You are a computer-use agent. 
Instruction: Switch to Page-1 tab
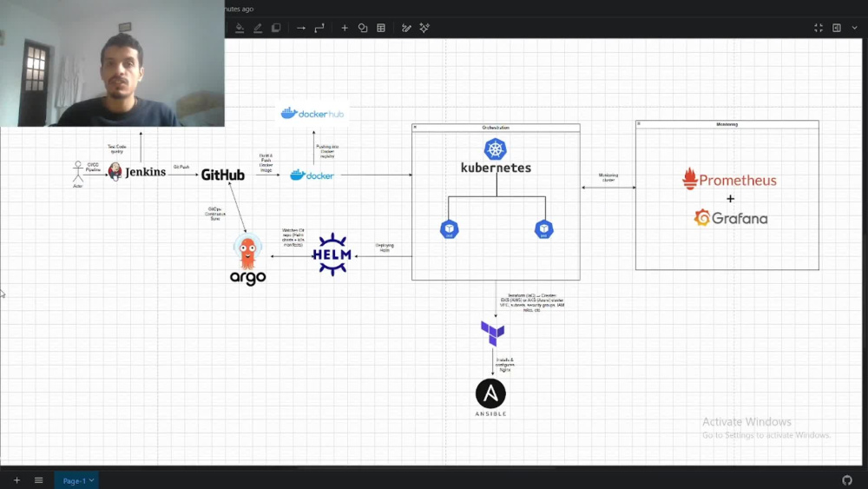tap(76, 480)
